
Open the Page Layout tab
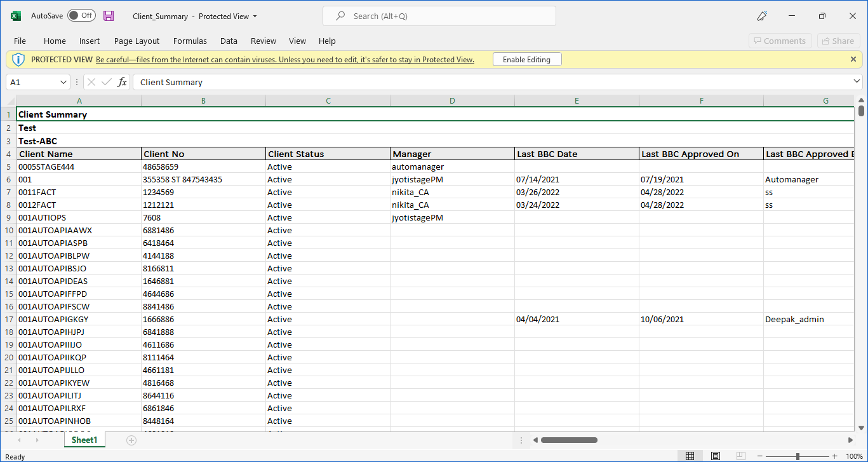(137, 41)
